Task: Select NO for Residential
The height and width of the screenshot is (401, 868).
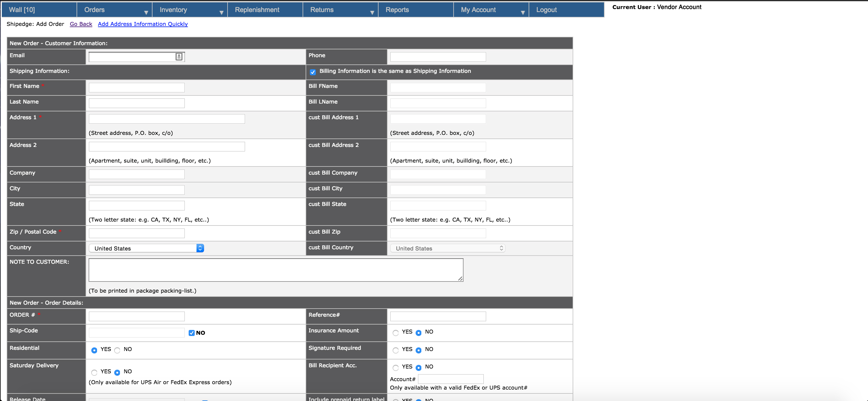Action: click(117, 350)
